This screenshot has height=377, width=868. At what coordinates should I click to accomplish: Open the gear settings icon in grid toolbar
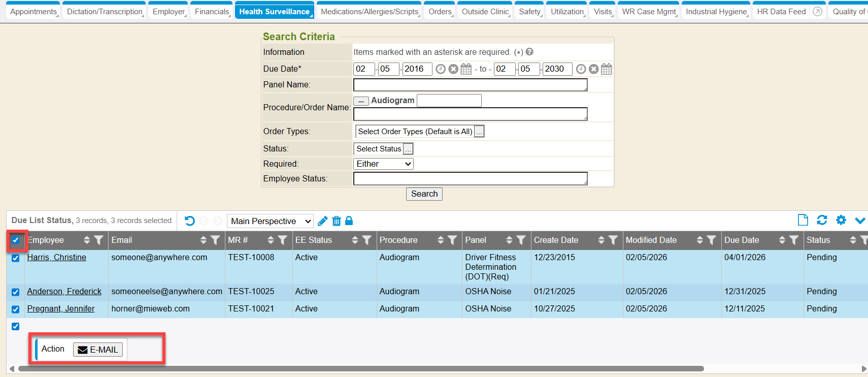click(x=841, y=220)
